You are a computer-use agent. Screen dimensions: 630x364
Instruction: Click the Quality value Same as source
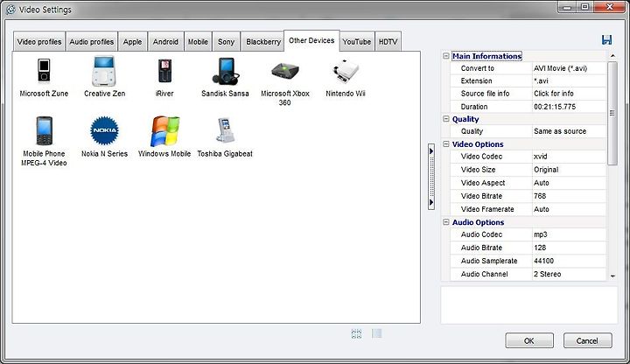click(569, 131)
